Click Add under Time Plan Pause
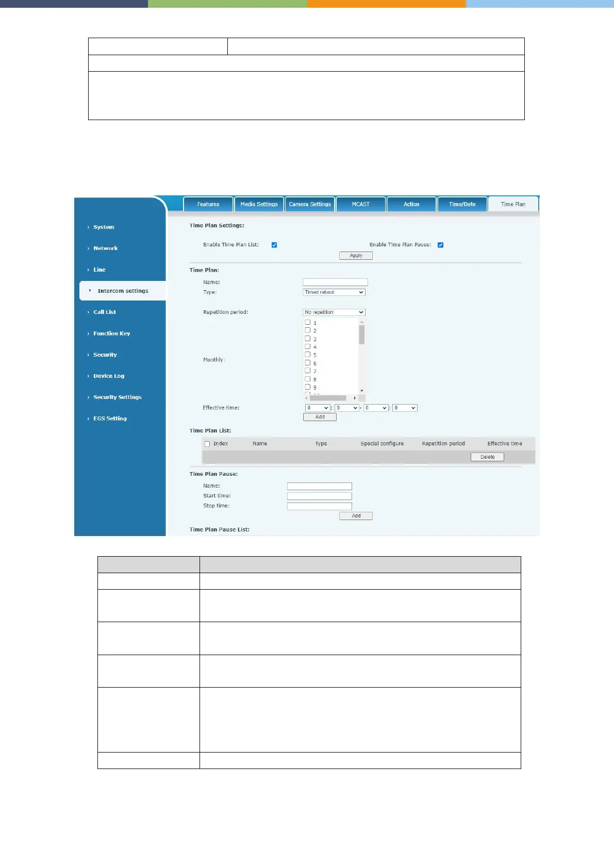 coord(356,516)
